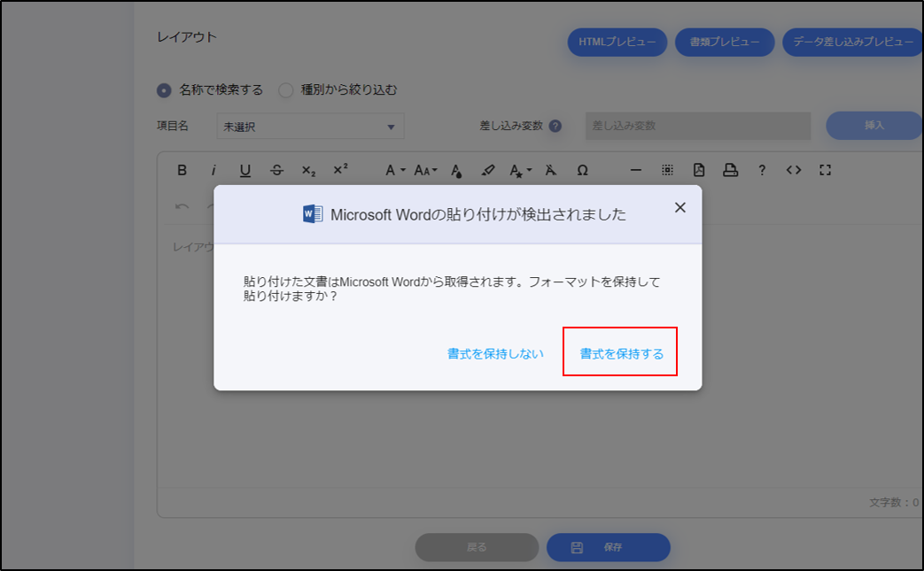
Task: Select the 種別から絞り込む radio option
Action: coord(286,90)
